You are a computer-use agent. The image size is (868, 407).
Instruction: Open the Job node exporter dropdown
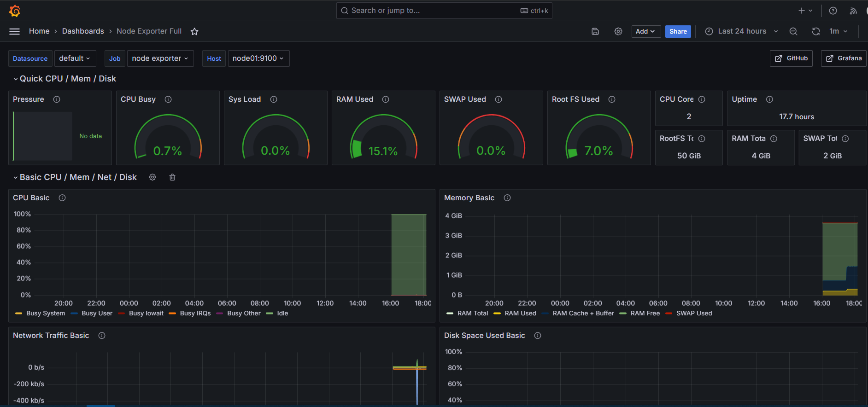pyautogui.click(x=160, y=58)
